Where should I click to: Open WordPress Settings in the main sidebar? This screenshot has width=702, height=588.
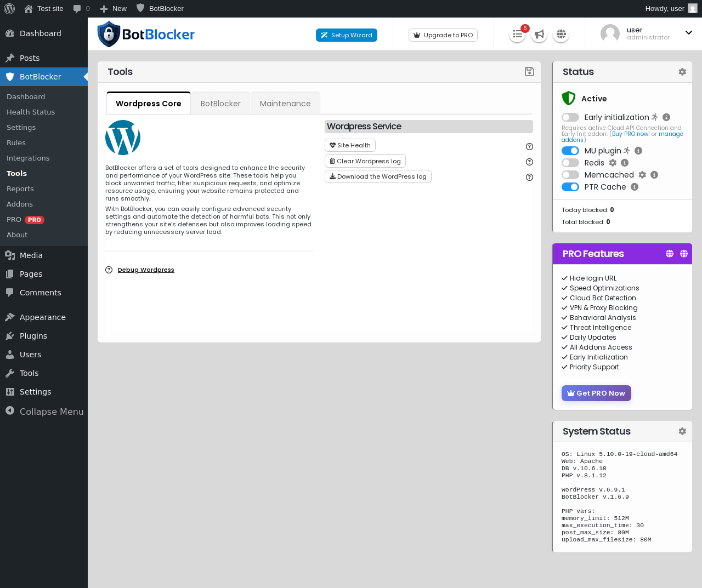(44, 392)
